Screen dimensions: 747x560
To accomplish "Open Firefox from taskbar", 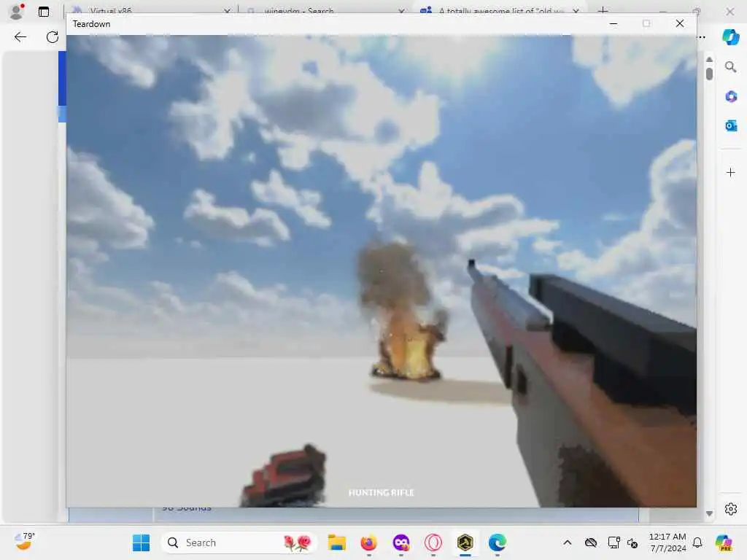I will 368,542.
